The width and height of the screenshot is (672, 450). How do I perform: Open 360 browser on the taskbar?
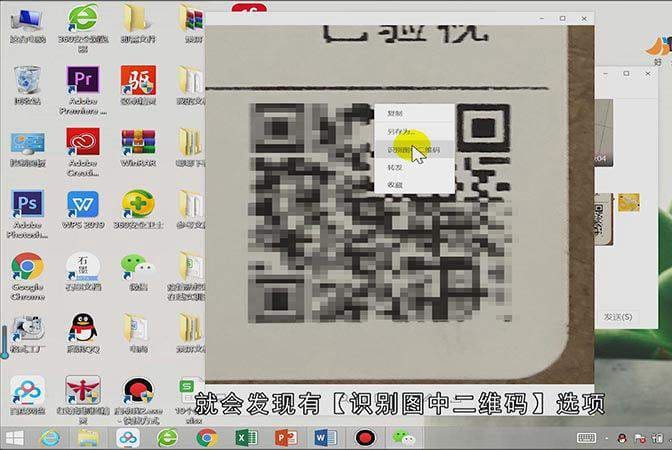(x=167, y=438)
